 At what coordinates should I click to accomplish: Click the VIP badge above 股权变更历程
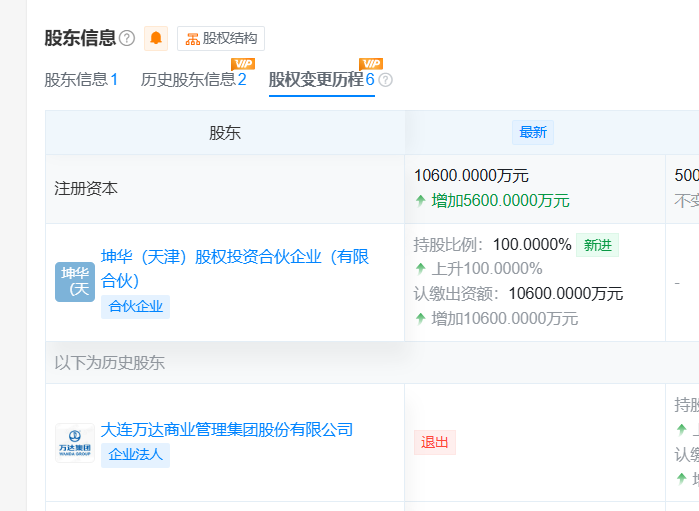371,64
